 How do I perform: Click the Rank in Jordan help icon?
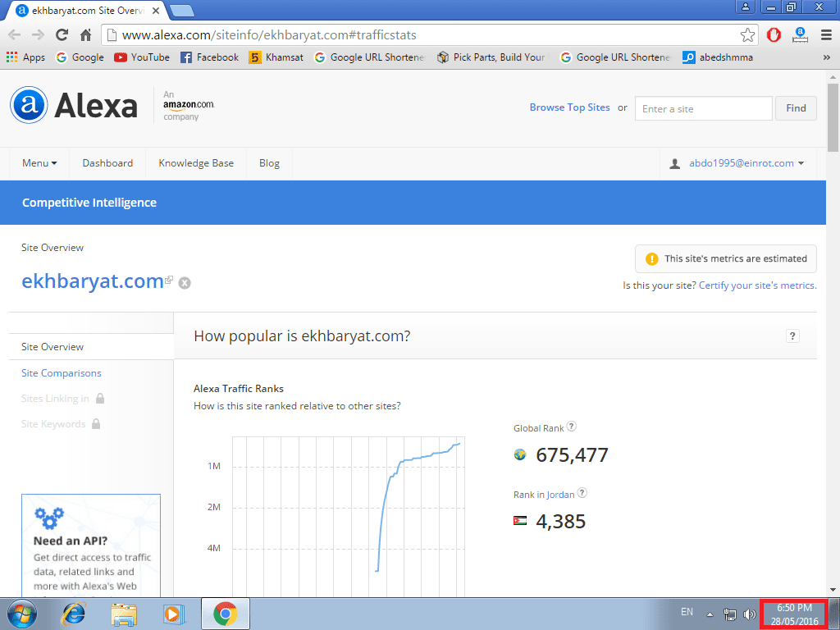click(x=582, y=493)
